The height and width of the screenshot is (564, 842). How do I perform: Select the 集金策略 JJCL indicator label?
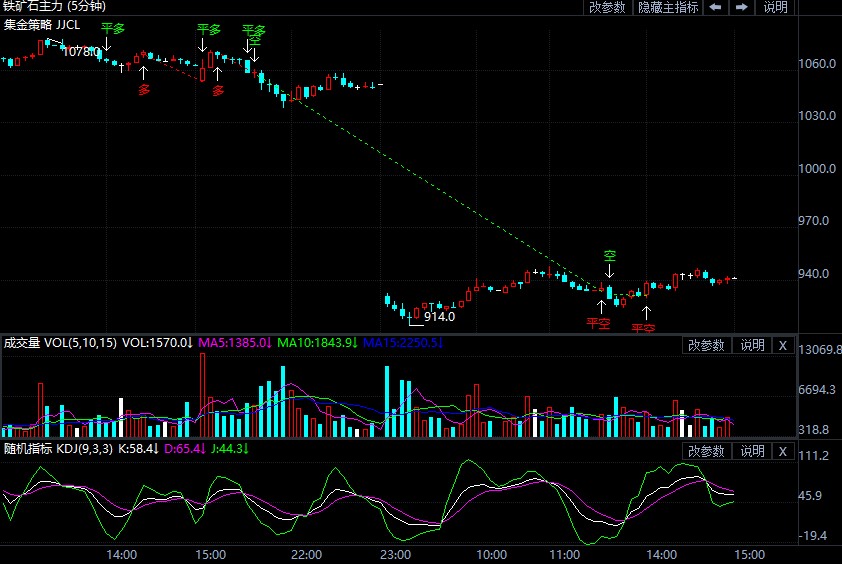click(42, 25)
